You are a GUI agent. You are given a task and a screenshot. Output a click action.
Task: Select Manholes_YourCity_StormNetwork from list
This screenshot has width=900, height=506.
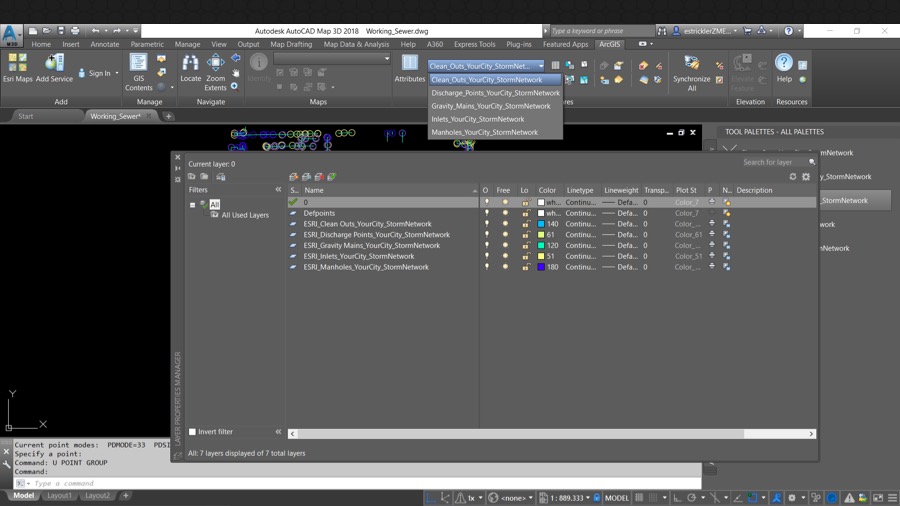coord(495,133)
